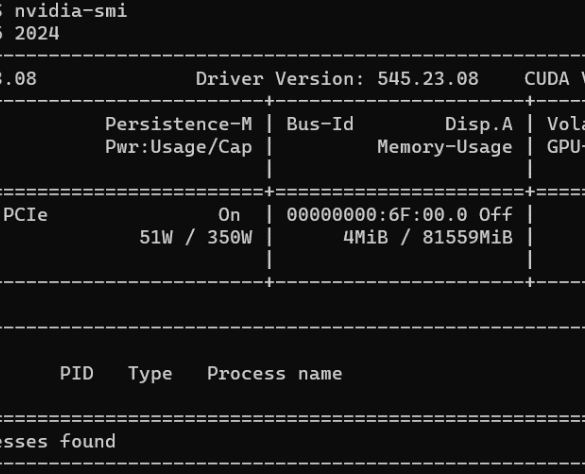Click the Disp.A column header
Screen dimensions: 585x474
[x=479, y=125]
